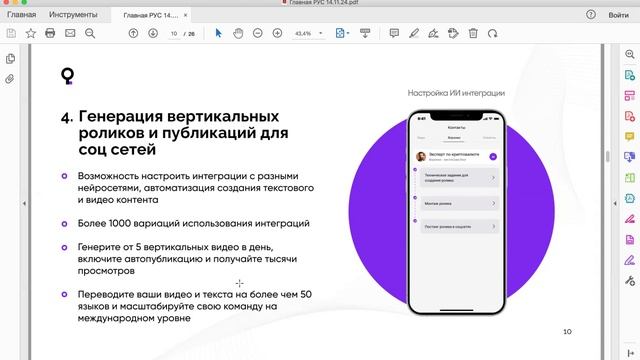
Task: Open the Create PDF tool
Action: pyautogui.click(x=630, y=116)
